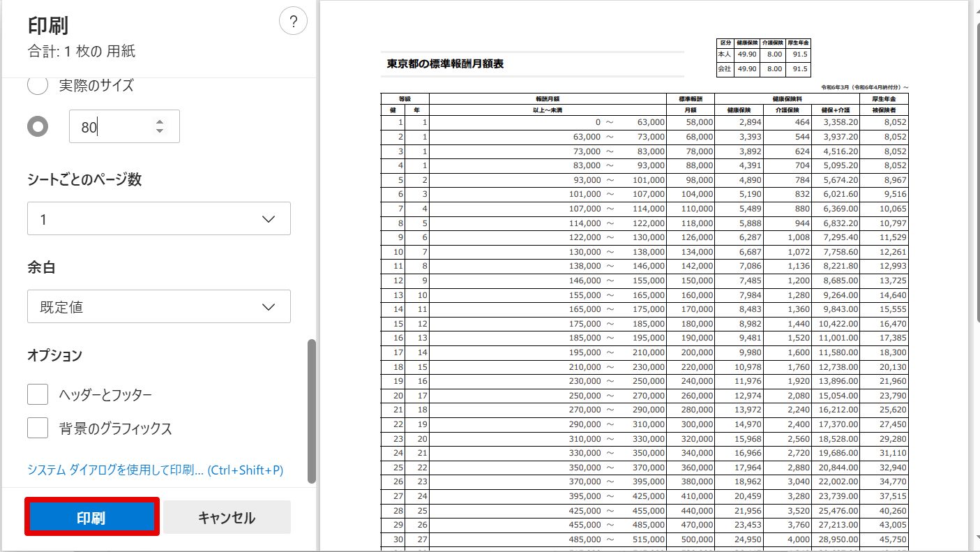Click the chevron on the margins combo box
Viewport: 980px width, 552px height.
click(269, 307)
